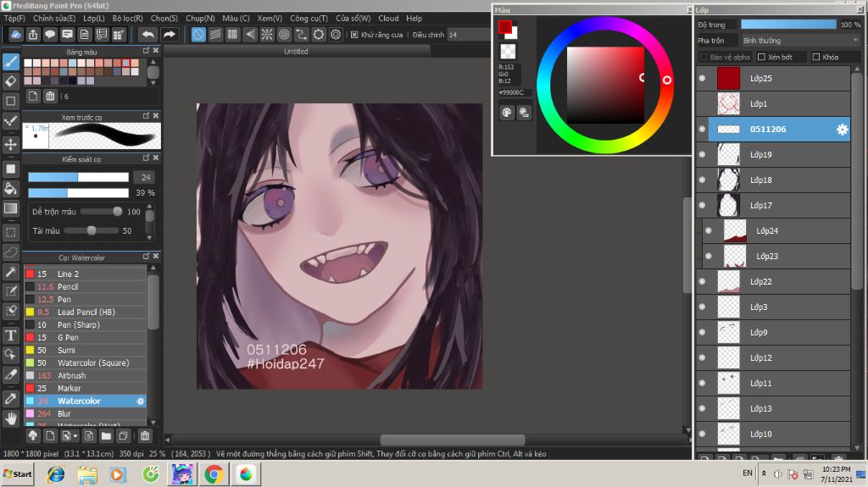868x487 pixels.
Task: Open brush add options dropdown arrow
Action: pos(75,436)
